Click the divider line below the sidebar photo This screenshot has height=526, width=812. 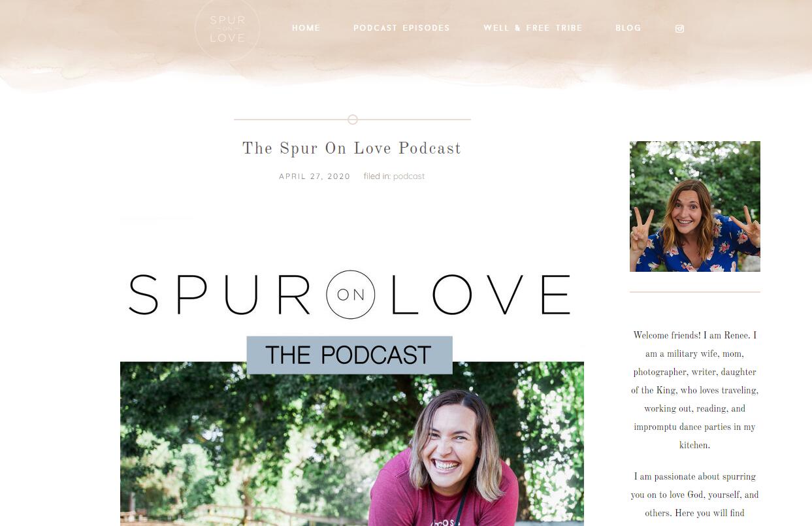click(695, 292)
